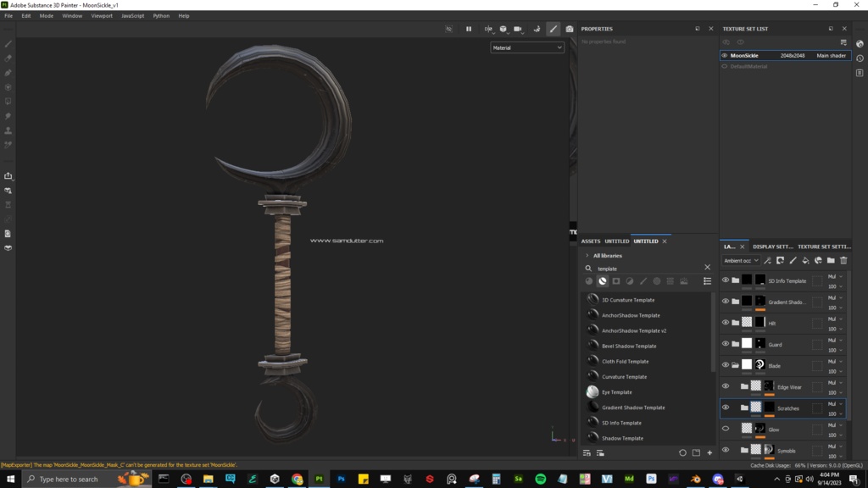Viewport: 868px width, 488px height.
Task: Toggle visibility of the Edge Wear layer
Action: pos(726,386)
